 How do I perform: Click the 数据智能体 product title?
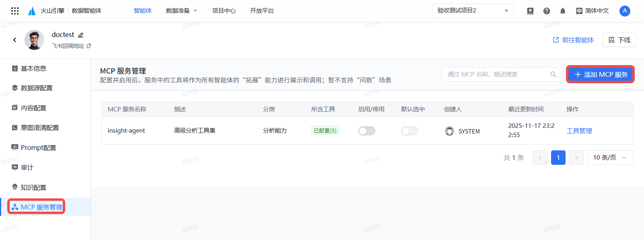86,11
